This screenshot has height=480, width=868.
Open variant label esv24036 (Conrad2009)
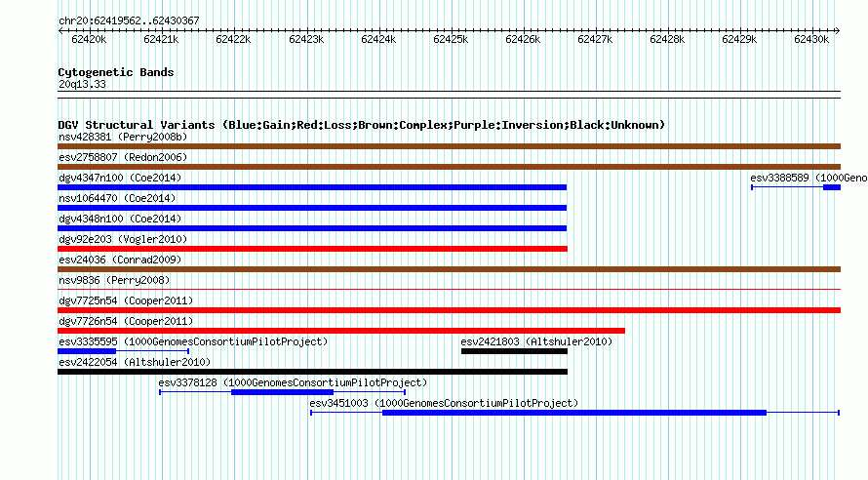tap(120, 260)
